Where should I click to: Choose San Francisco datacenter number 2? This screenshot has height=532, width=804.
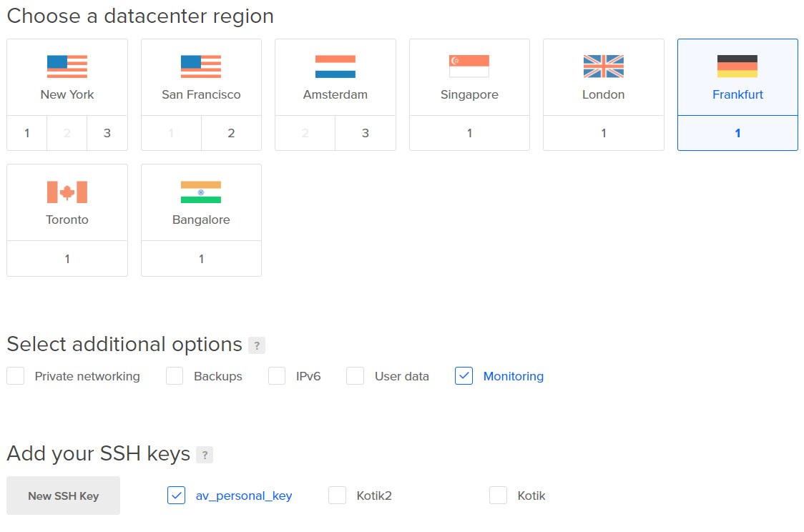(x=231, y=133)
